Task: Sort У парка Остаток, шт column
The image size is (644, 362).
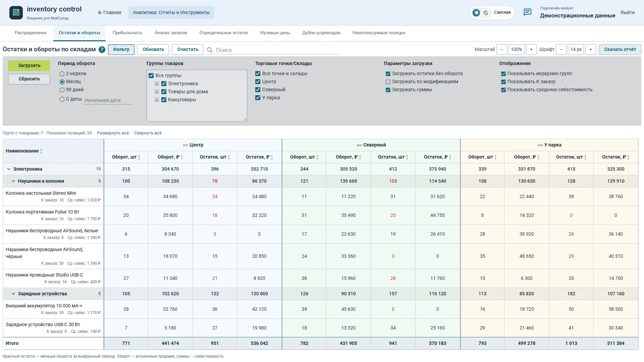Action: pyautogui.click(x=585, y=157)
